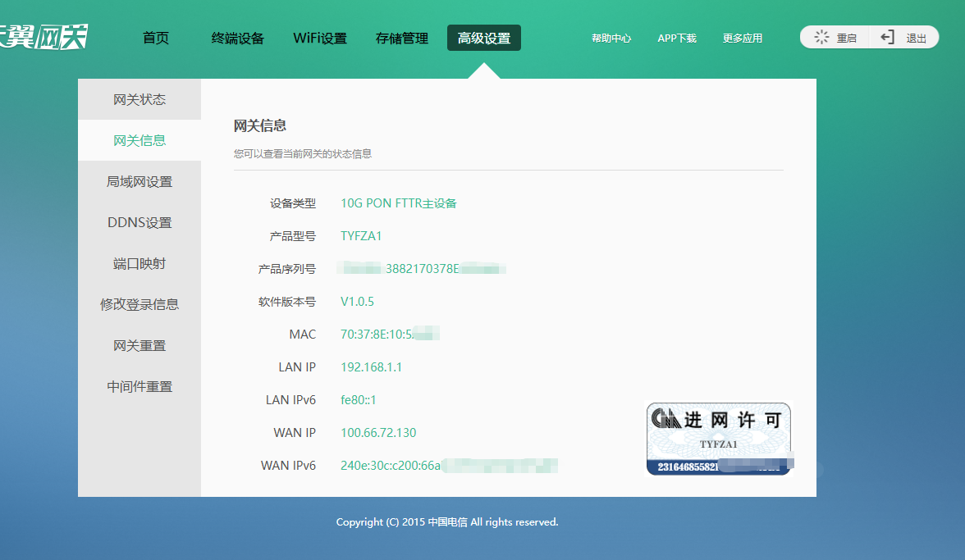Open 帮助中心 help link
This screenshot has width=965, height=560.
coord(611,38)
